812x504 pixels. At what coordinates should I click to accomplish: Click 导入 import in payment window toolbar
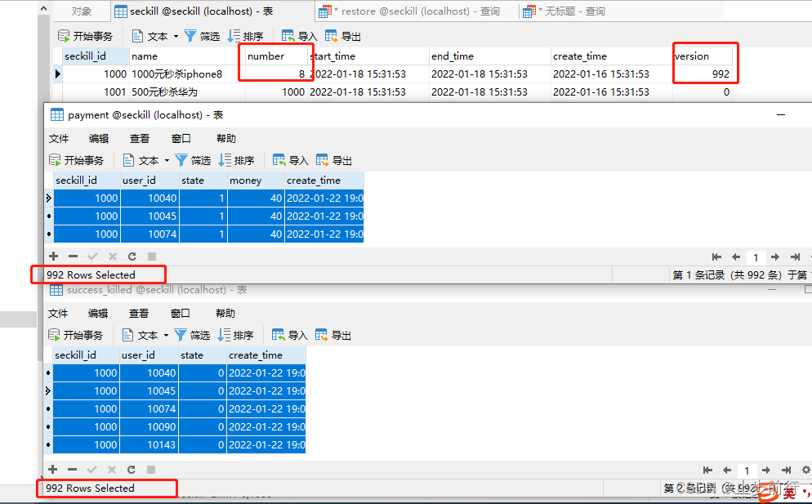[x=291, y=160]
